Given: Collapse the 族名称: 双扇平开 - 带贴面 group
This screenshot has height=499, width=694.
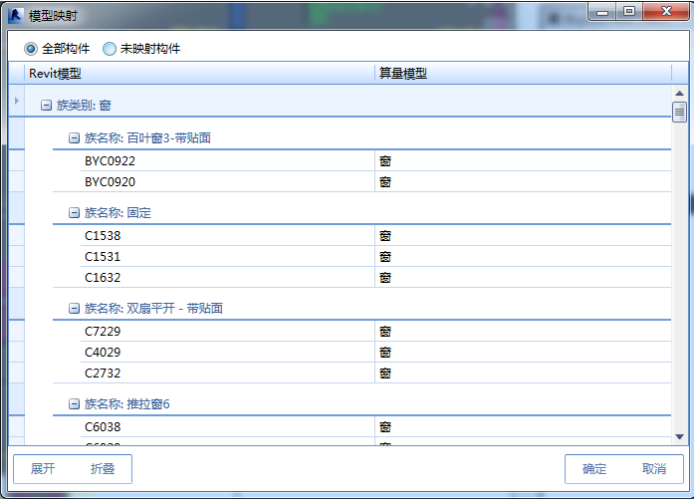Looking at the screenshot, I should [x=74, y=309].
